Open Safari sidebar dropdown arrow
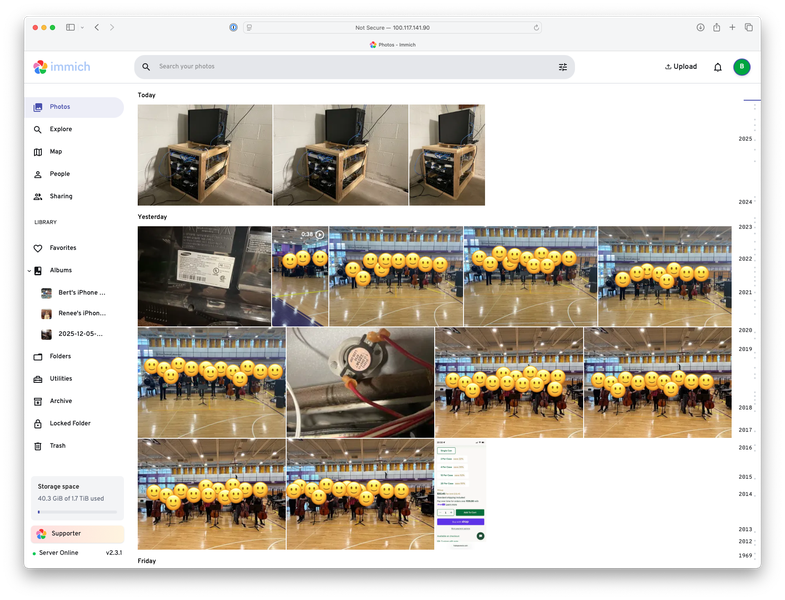The width and height of the screenshot is (785, 600). [82, 28]
